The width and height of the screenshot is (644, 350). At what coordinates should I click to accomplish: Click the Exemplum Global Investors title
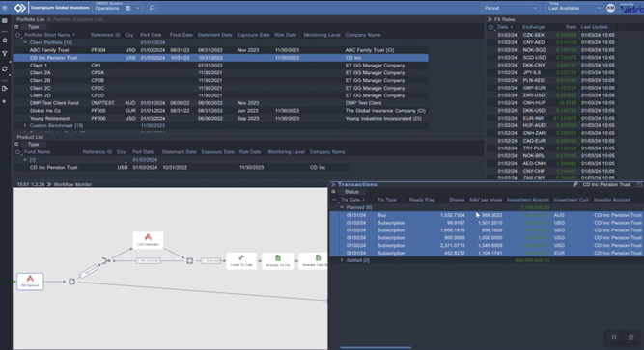pyautogui.click(x=60, y=8)
